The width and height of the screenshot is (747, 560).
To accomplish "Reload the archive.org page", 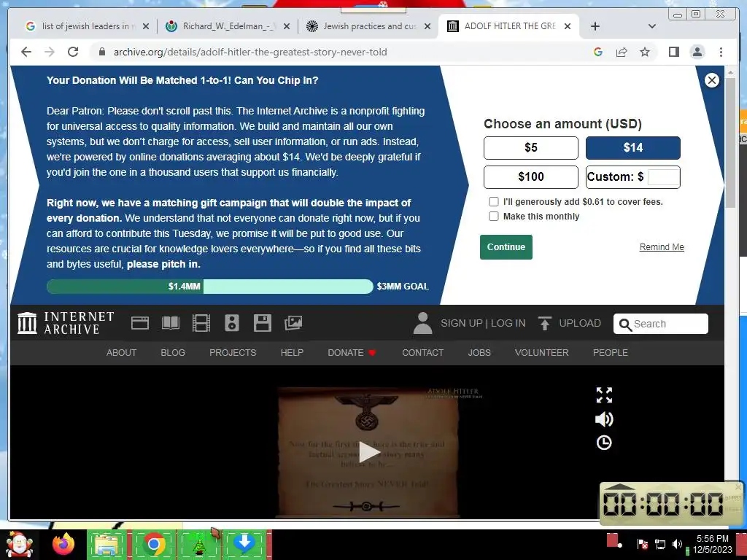I will click(73, 52).
